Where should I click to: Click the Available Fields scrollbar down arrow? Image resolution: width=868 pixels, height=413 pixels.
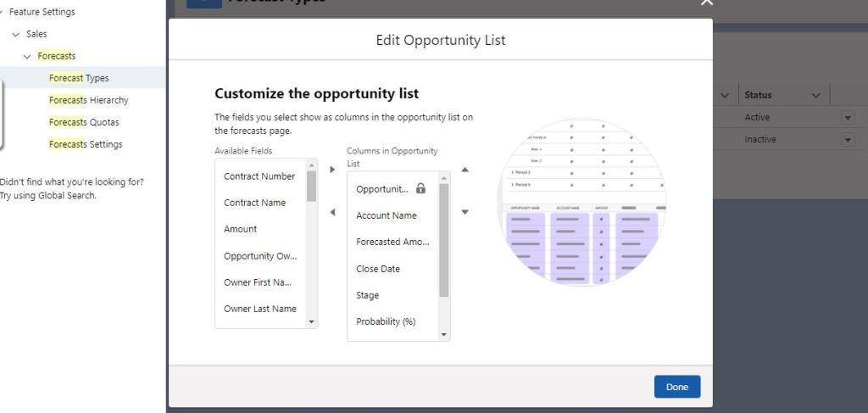coord(311,322)
